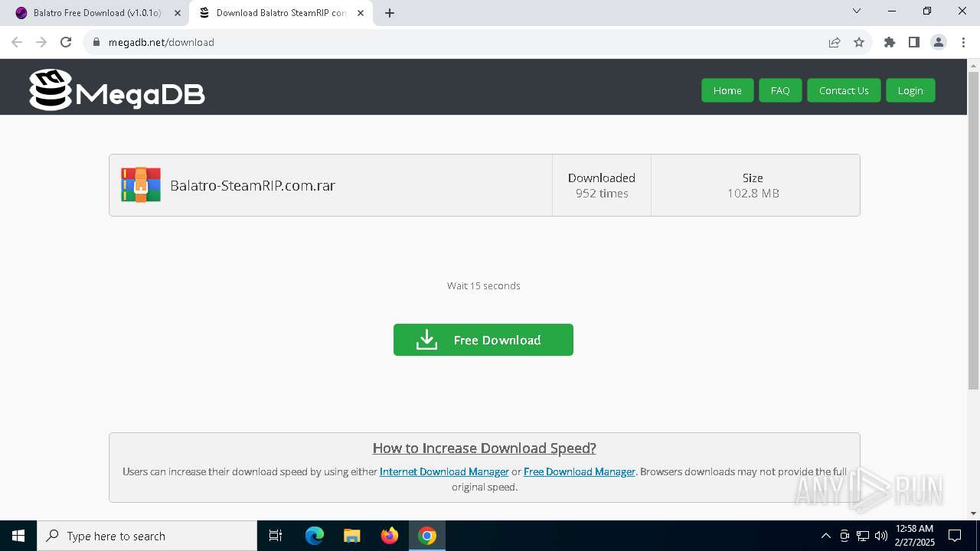This screenshot has height=551, width=980.
Task: Click the MegaDB logo
Action: coord(117,90)
